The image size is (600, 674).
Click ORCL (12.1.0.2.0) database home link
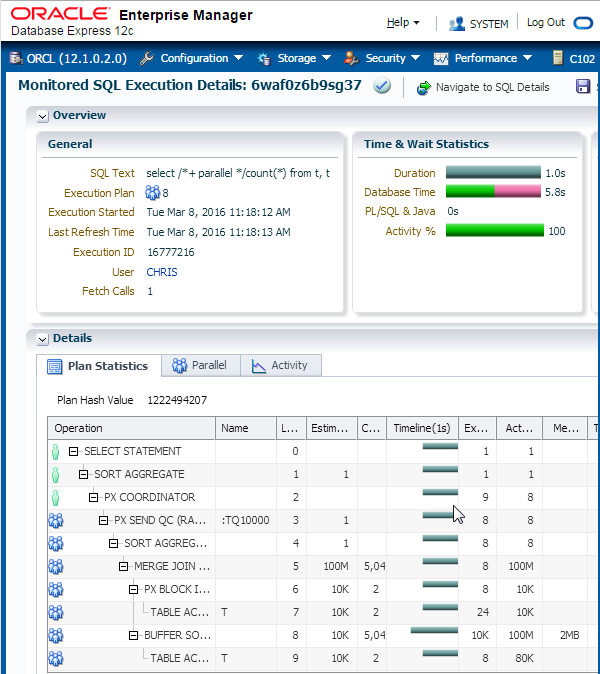coord(77,58)
